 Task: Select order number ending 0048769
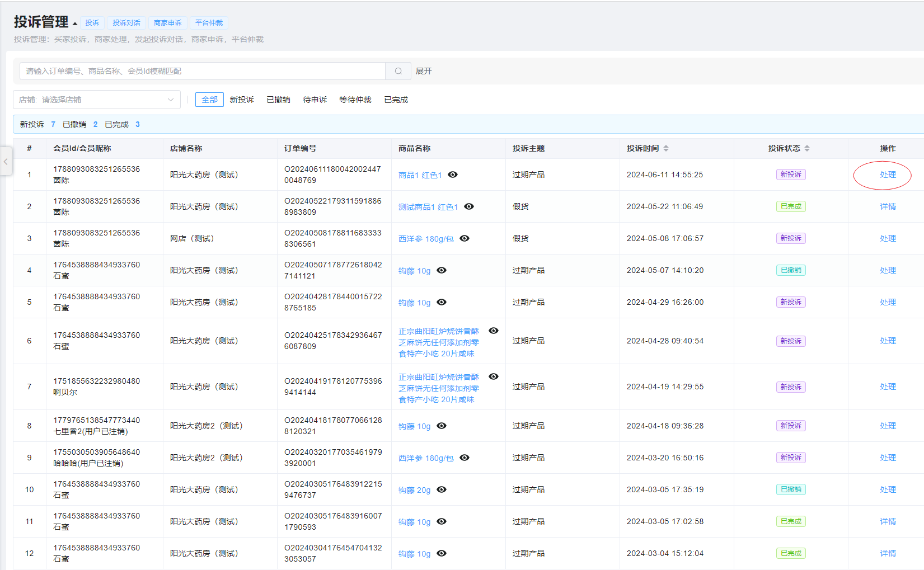point(333,175)
